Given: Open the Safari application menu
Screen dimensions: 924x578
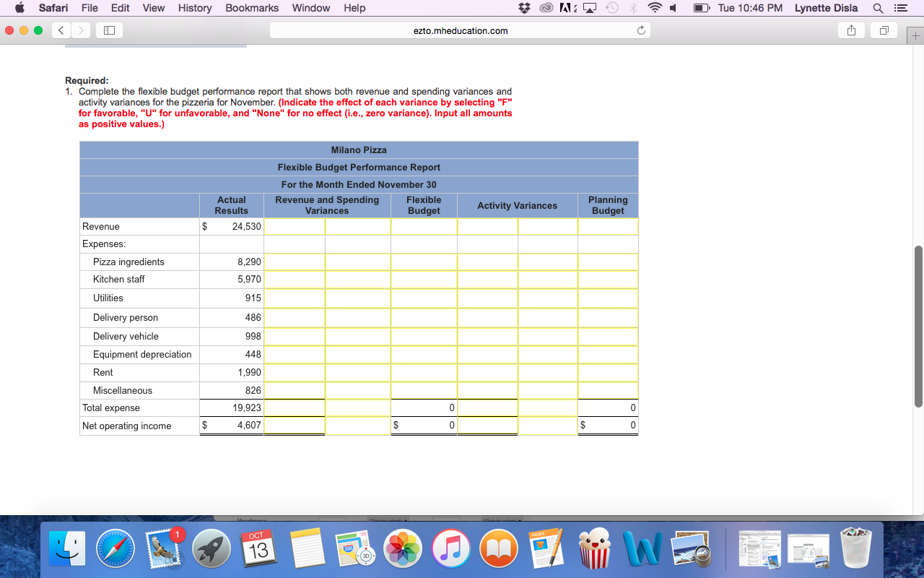Looking at the screenshot, I should [53, 8].
